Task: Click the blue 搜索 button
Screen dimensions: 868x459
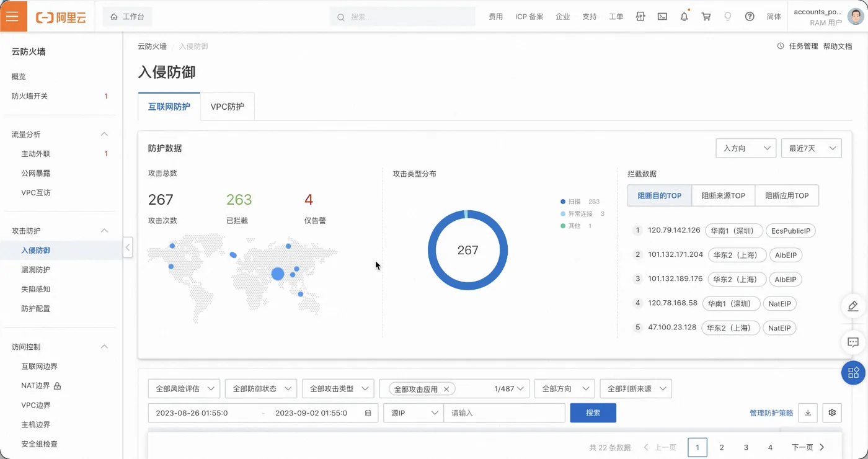Action: point(593,412)
